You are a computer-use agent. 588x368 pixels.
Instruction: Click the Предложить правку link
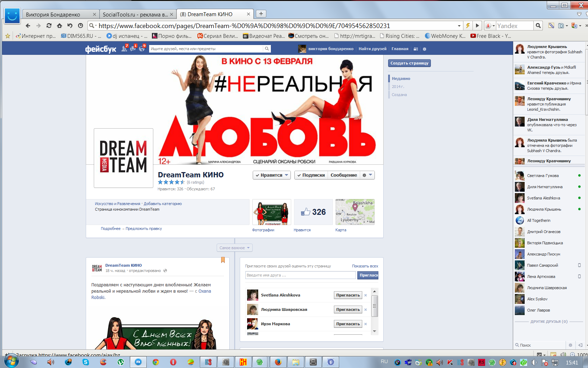[144, 229]
